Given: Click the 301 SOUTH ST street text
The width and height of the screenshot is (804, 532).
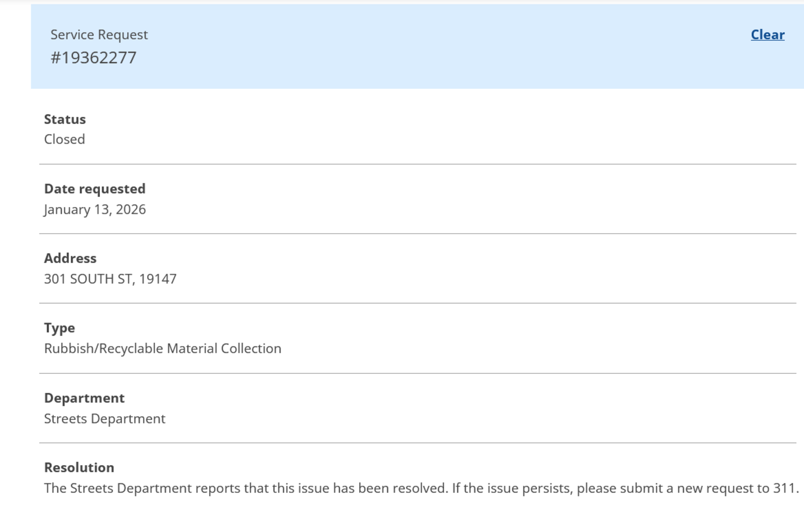Looking at the screenshot, I should [87, 279].
